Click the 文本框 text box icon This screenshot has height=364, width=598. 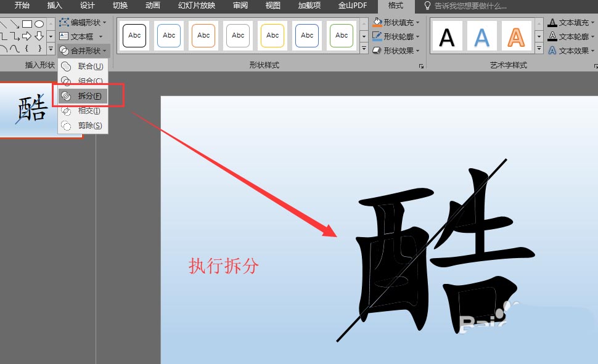coord(63,36)
